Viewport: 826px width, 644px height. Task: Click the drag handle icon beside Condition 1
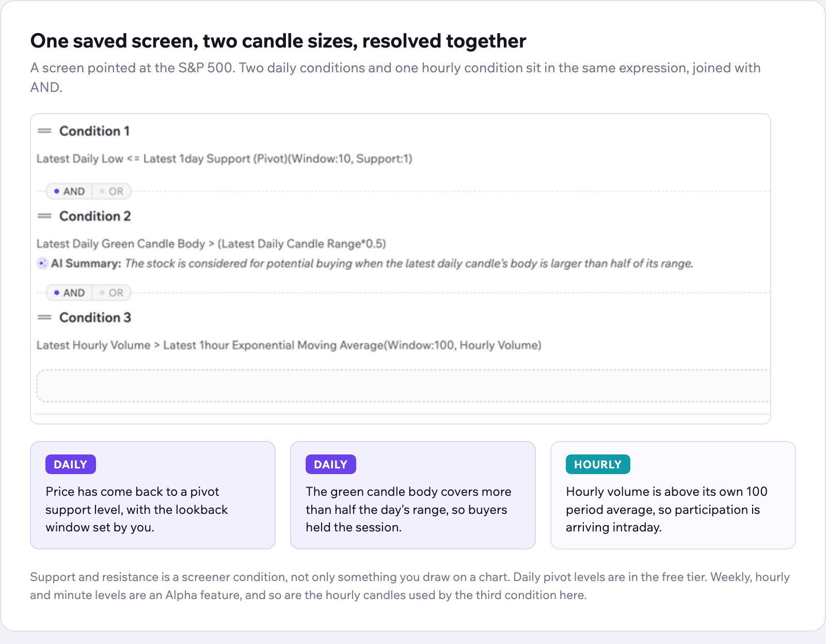[44, 131]
